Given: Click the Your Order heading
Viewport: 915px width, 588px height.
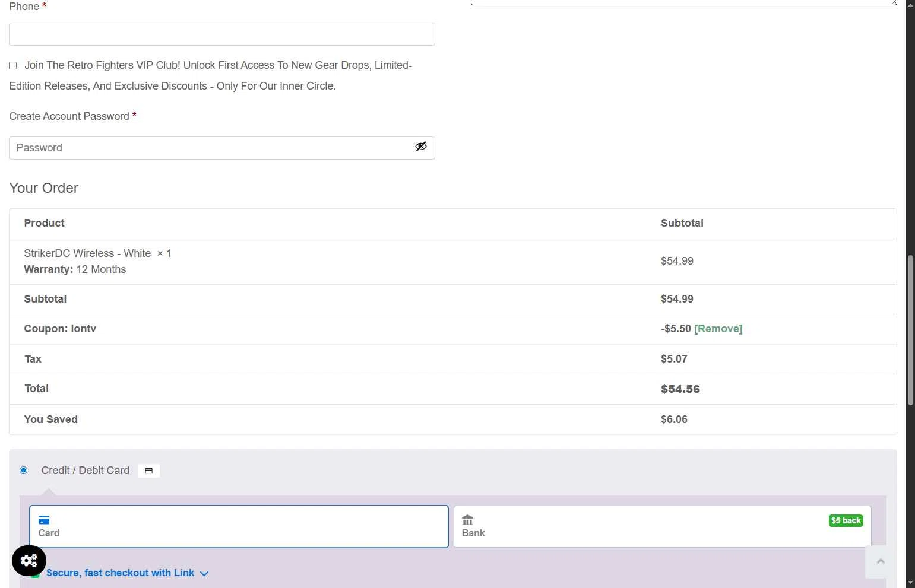Looking at the screenshot, I should pos(44,188).
